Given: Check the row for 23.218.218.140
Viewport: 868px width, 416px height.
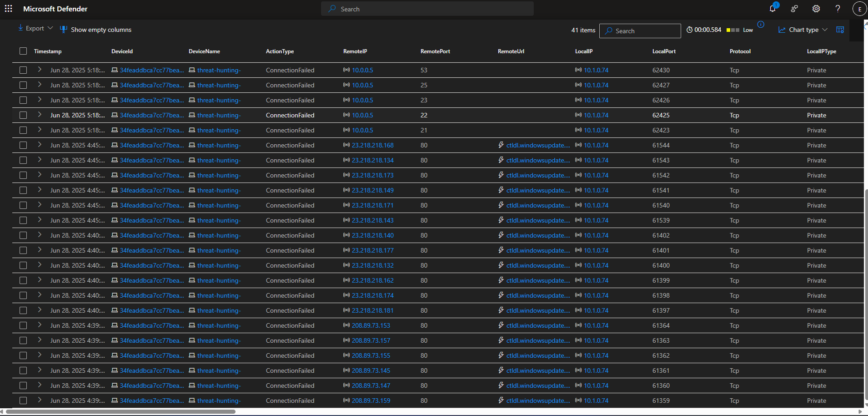Looking at the screenshot, I should click(23, 235).
